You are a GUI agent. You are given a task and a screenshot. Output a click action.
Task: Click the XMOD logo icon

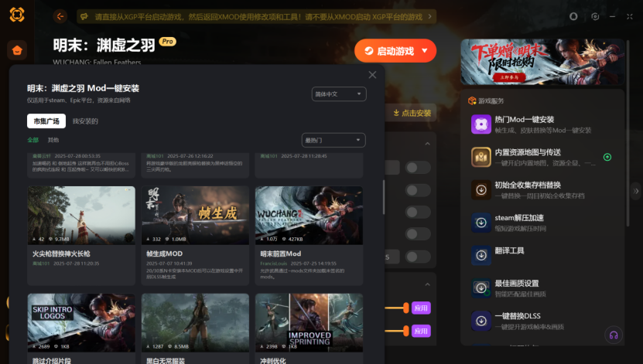point(17,15)
